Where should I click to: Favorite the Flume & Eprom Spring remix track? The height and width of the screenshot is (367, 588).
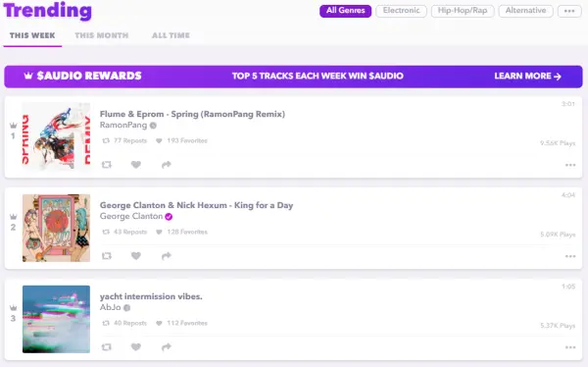[136, 165]
